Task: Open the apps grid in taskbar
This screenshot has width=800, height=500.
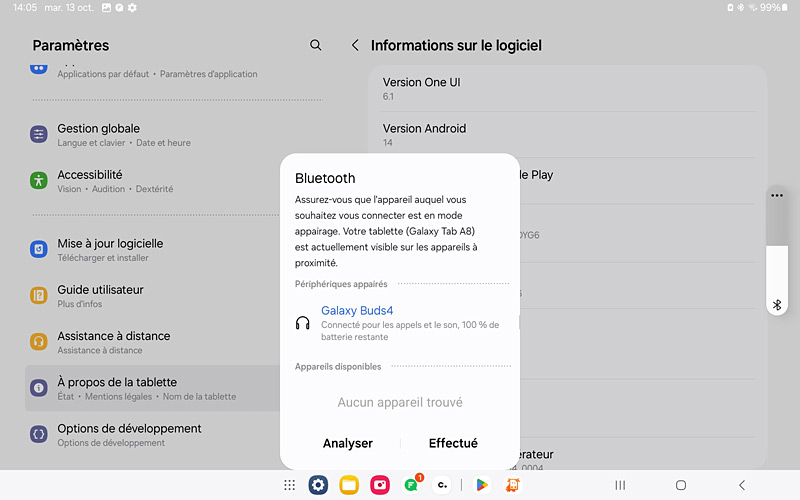Action: (x=289, y=485)
